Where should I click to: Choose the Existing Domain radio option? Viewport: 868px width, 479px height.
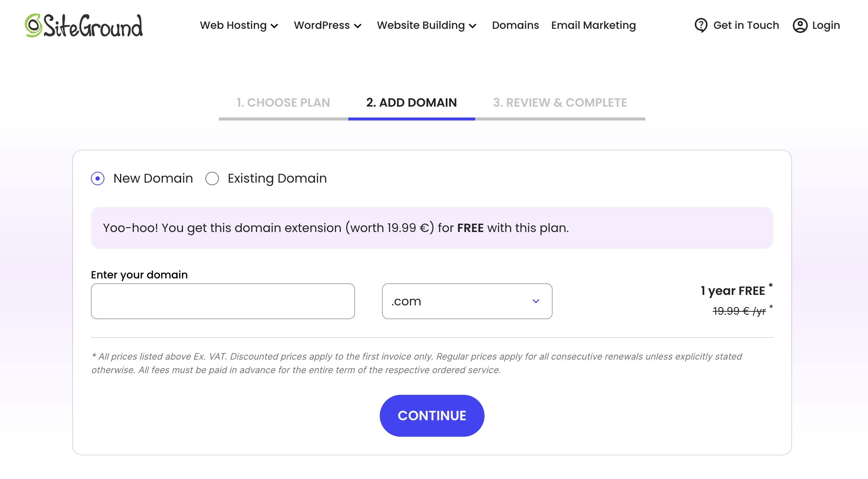click(212, 179)
